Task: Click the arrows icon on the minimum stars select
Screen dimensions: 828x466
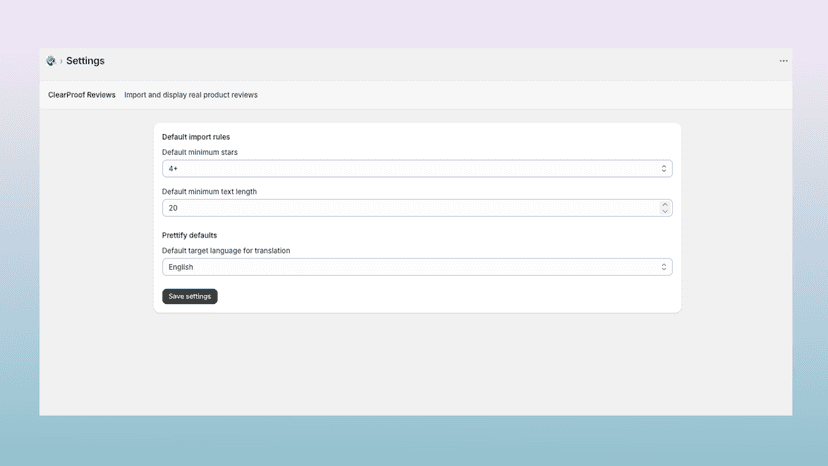Action: (x=664, y=169)
